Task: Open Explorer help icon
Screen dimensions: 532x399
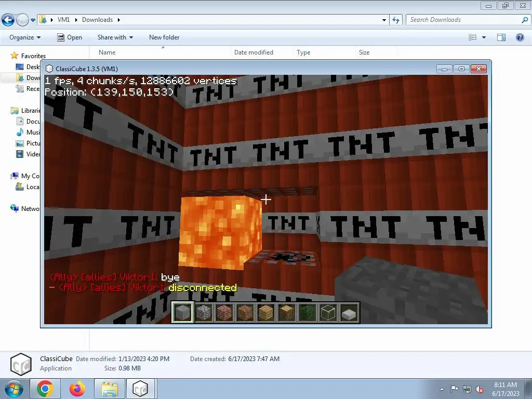Action: tap(520, 37)
